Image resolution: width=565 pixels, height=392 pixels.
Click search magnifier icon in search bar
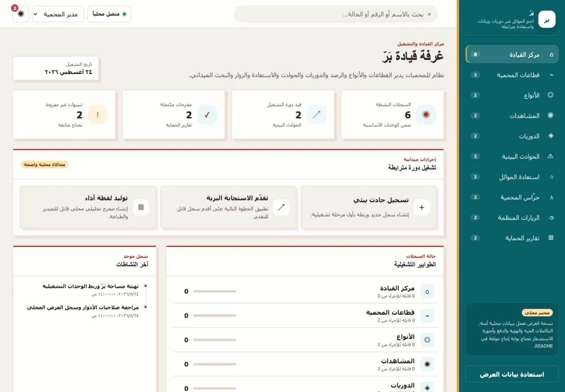point(429,14)
